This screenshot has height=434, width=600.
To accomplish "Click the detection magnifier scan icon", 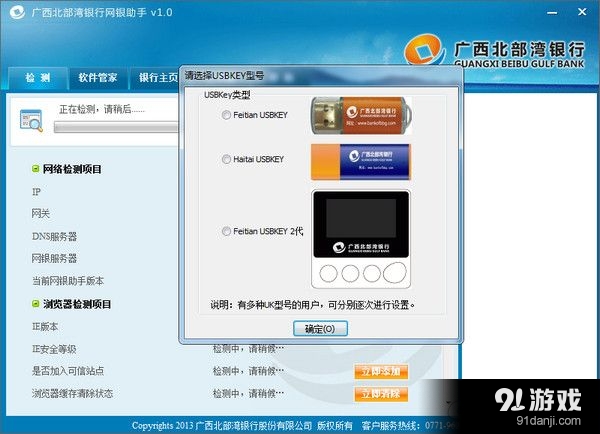I will pyautogui.click(x=31, y=121).
